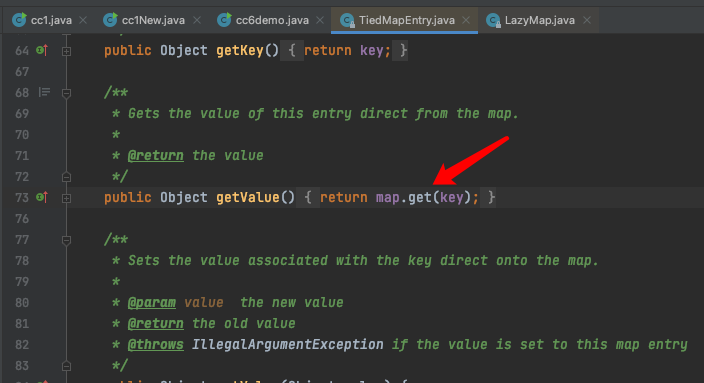704x383 pixels.
Task: Click the cc1New.java class file icon
Action: pyautogui.click(x=110, y=20)
